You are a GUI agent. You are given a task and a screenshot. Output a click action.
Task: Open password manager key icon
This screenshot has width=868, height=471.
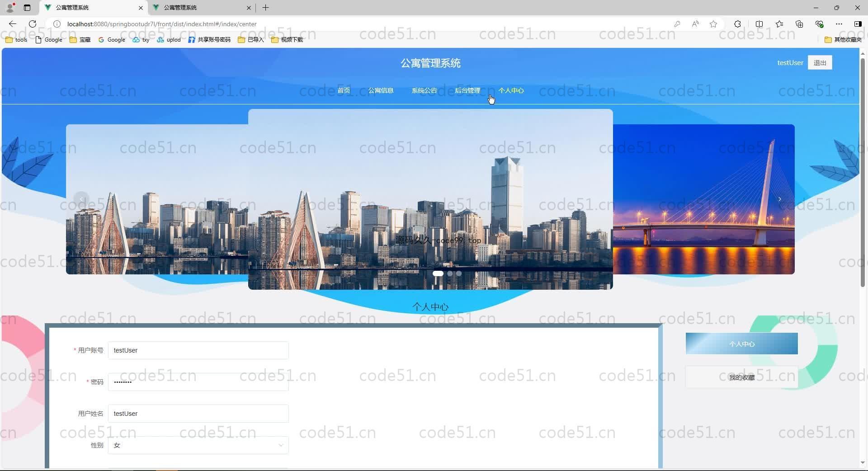click(x=677, y=24)
